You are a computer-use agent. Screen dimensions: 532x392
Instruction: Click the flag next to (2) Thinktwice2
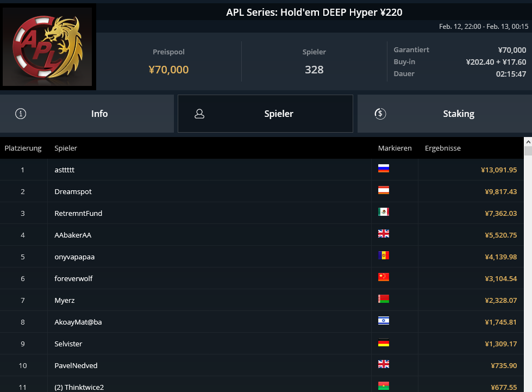[384, 386]
